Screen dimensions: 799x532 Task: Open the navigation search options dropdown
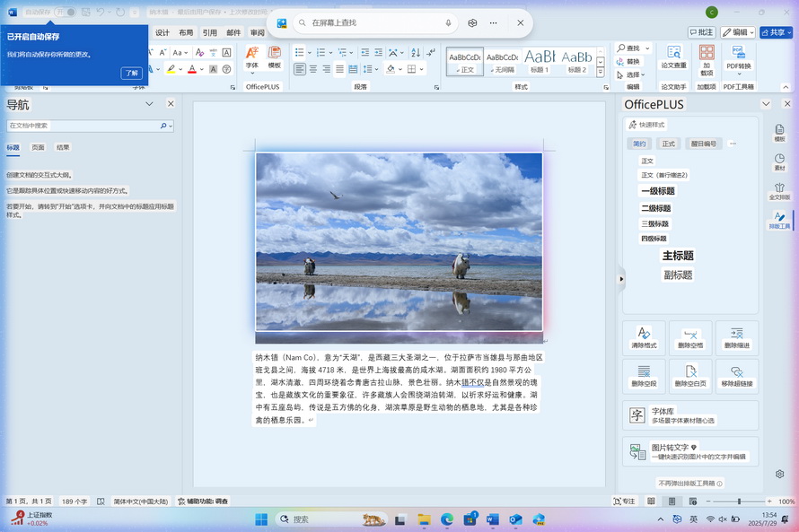(x=171, y=126)
